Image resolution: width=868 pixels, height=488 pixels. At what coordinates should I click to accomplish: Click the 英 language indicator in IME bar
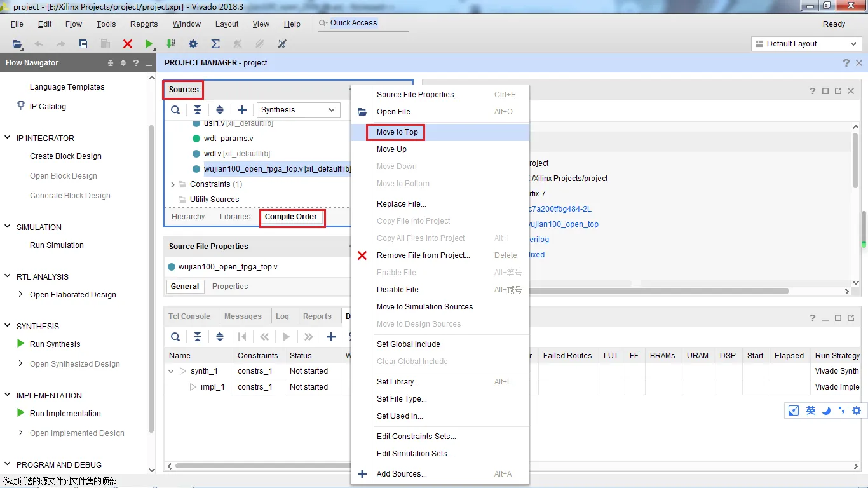[811, 410]
